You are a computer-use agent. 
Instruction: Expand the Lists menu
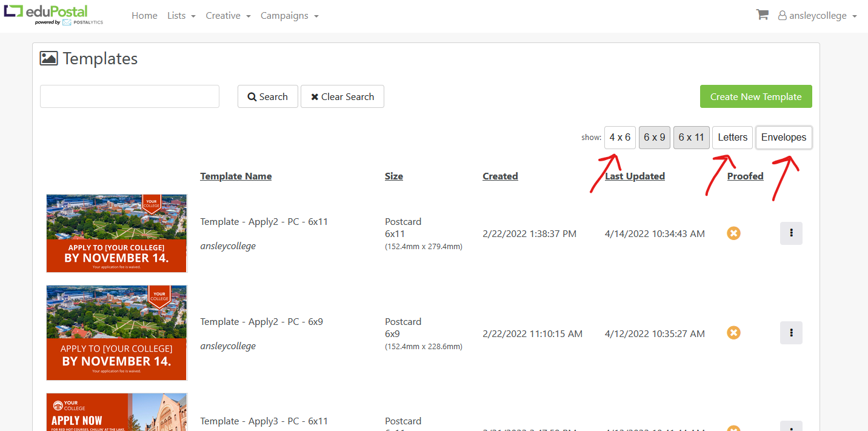[x=181, y=16]
